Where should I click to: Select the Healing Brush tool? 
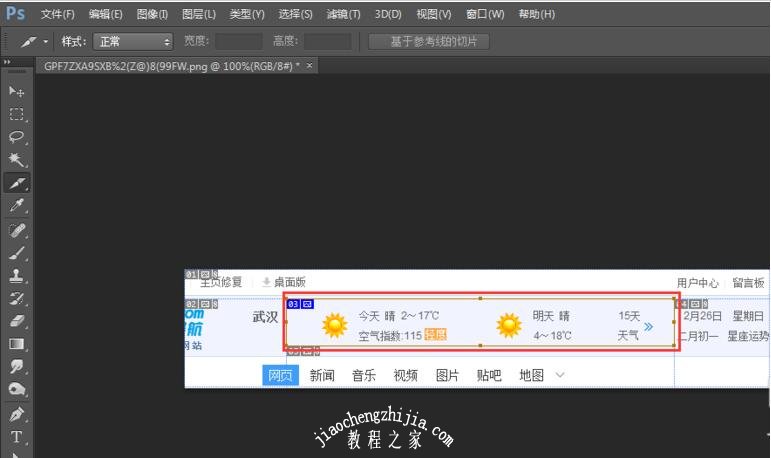tap(16, 230)
